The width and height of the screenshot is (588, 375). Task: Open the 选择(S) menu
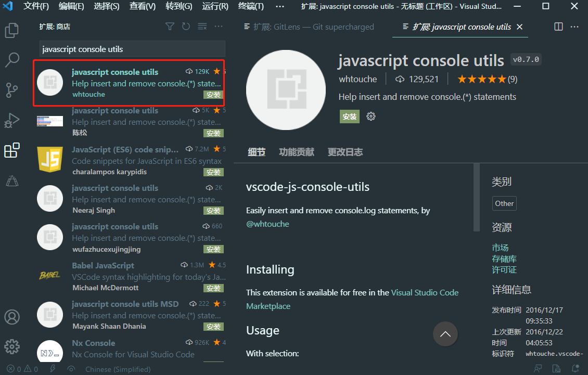[x=107, y=6]
